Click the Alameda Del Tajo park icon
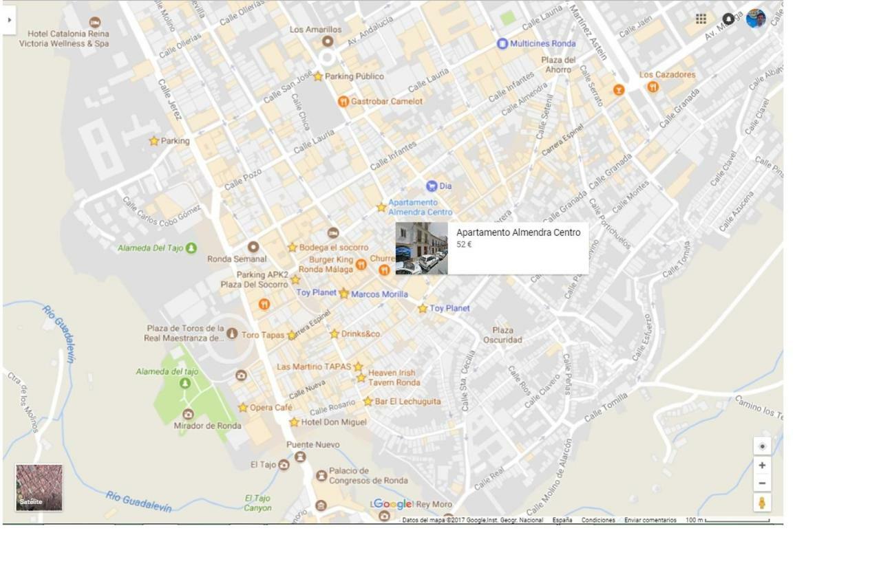Image resolution: width=881 pixels, height=588 pixels. 191,248
